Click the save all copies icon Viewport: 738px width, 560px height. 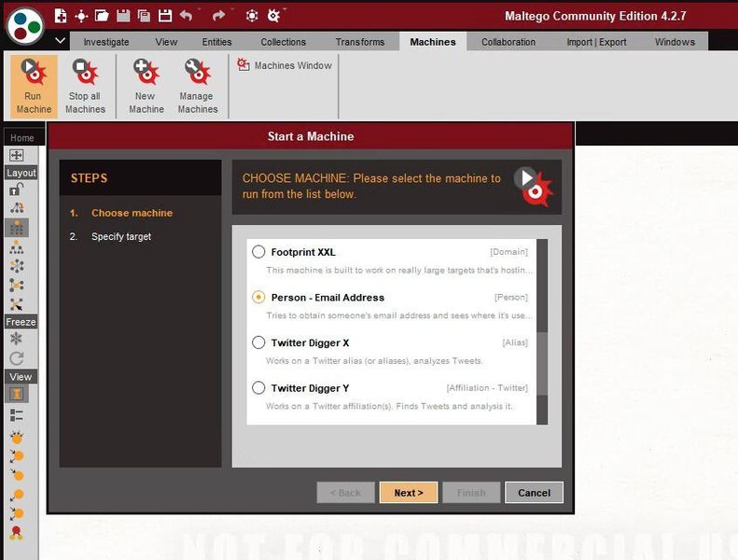(x=144, y=16)
